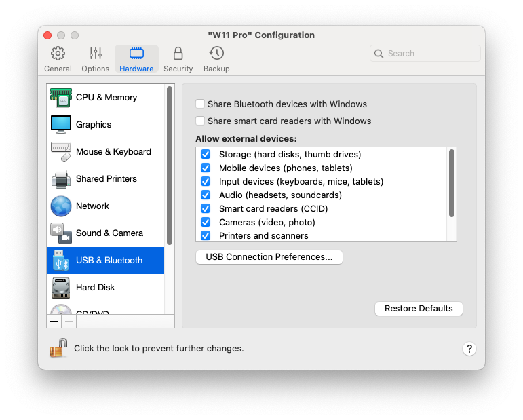Add a device with the plus button
The image size is (523, 420).
(54, 322)
